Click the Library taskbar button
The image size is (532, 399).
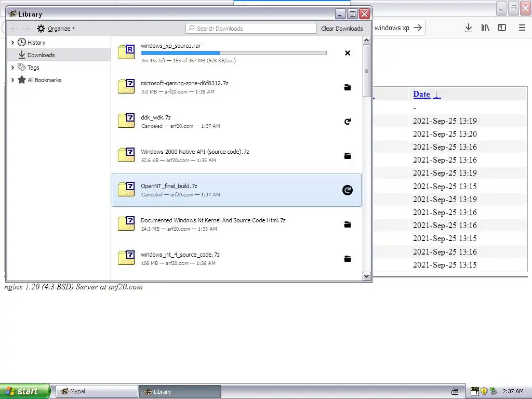coord(180,392)
